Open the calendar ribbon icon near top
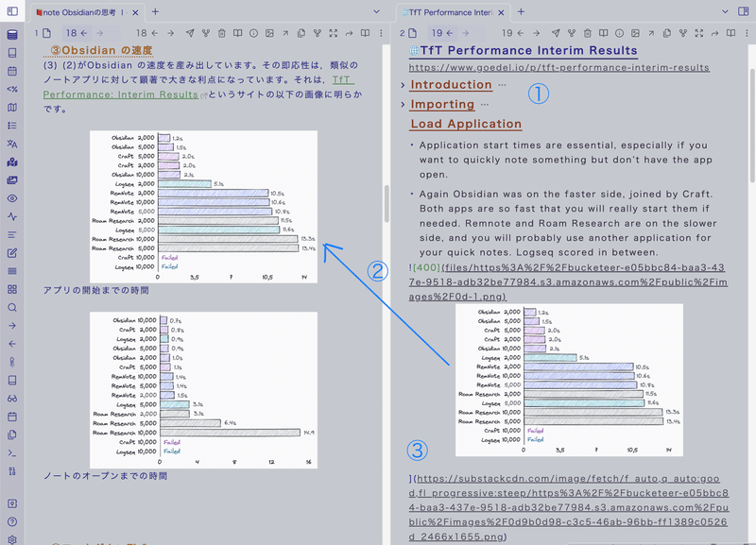Screen dimensions: 756x545 click(12, 71)
